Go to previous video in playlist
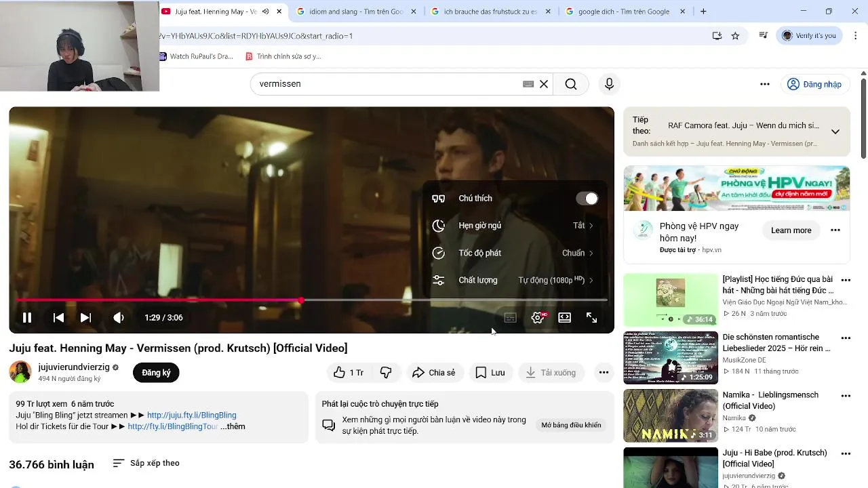The width and height of the screenshot is (868, 488). (x=59, y=317)
